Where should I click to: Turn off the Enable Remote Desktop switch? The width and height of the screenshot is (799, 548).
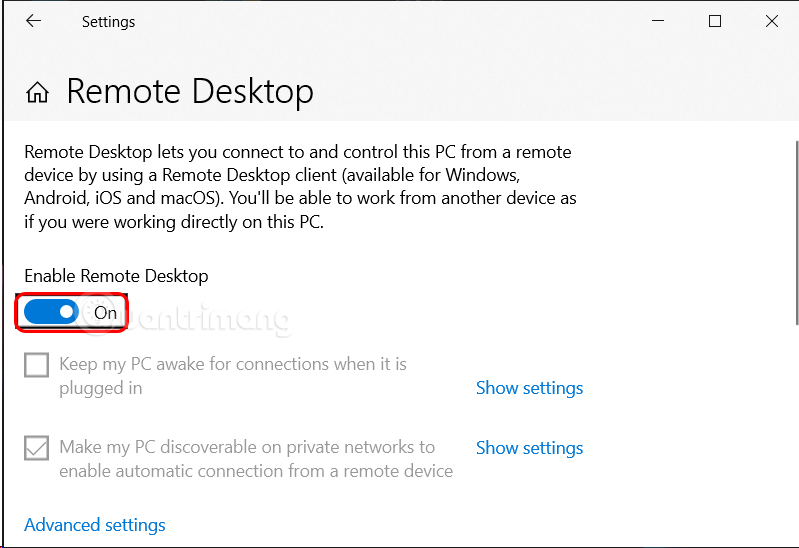point(51,312)
